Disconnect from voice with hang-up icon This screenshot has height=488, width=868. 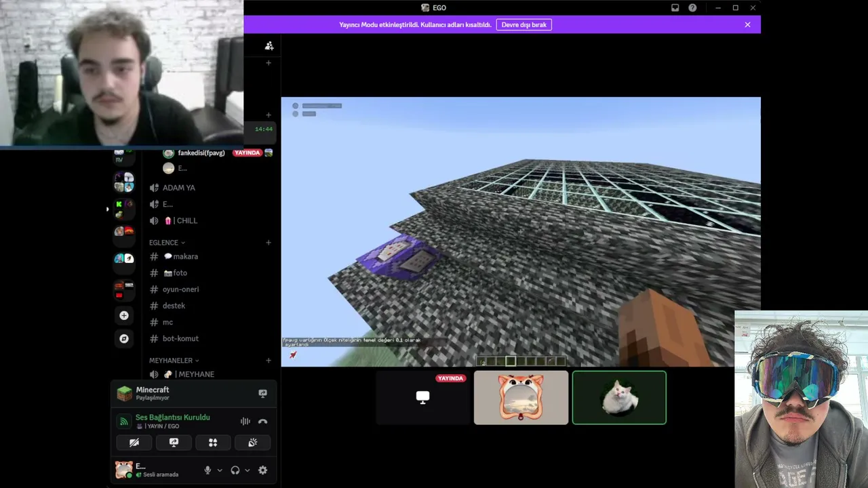(x=262, y=422)
